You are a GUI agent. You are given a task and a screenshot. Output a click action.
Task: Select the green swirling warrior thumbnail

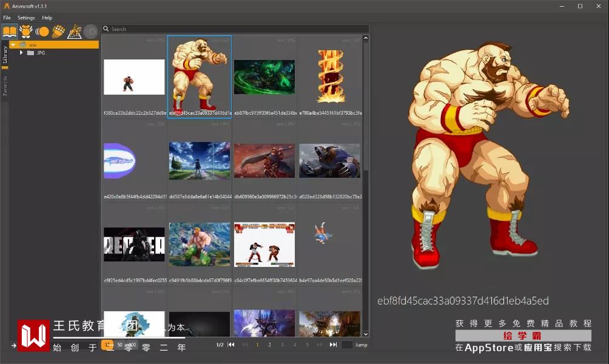[x=264, y=77]
